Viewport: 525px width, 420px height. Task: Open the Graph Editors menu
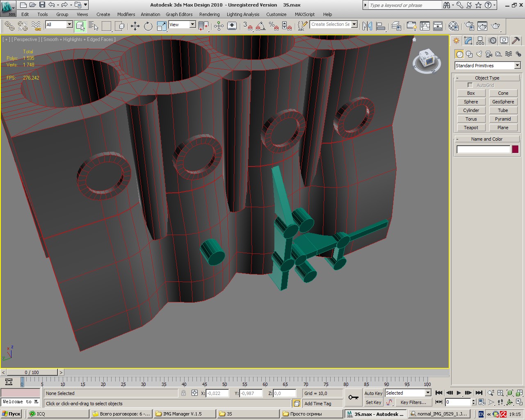point(179,14)
